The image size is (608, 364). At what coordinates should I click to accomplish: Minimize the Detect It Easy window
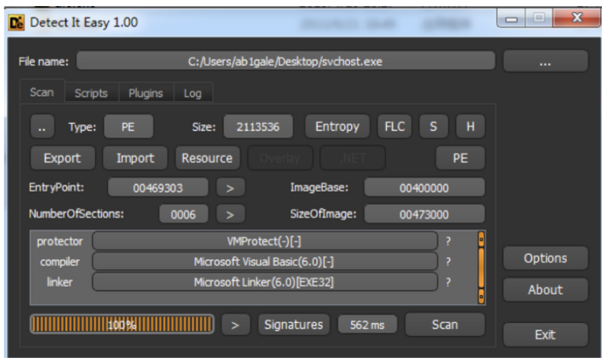[511, 18]
